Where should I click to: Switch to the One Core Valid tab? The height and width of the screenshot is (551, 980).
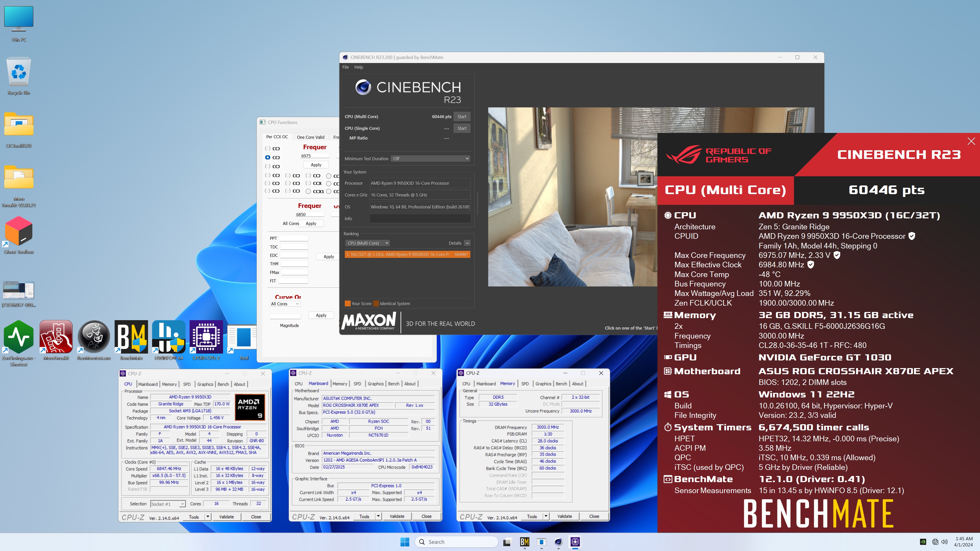[310, 137]
